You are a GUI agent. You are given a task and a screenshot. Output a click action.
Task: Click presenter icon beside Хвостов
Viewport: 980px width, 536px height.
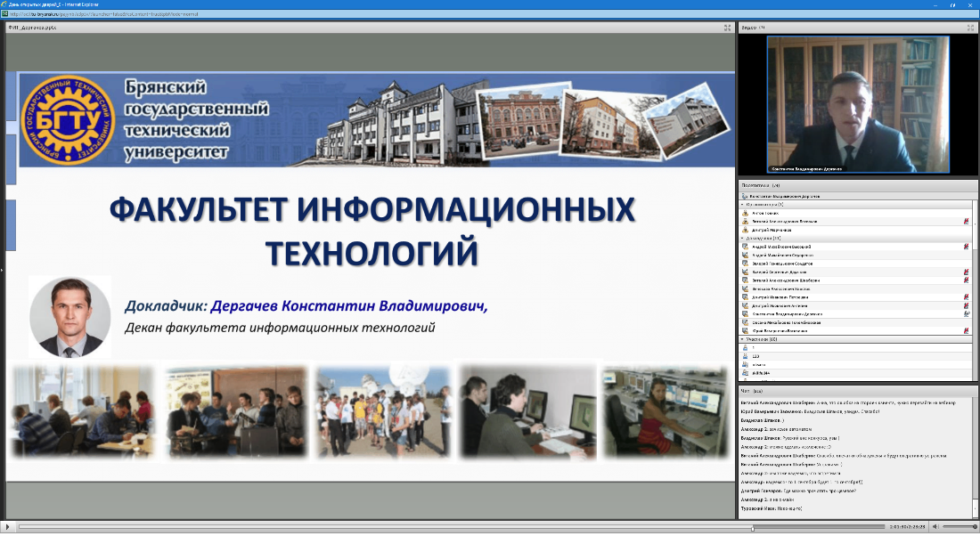pyautogui.click(x=745, y=289)
